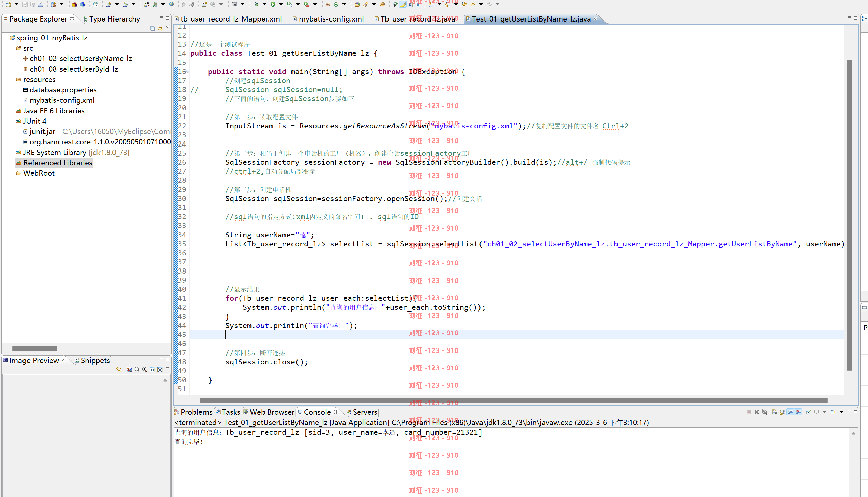Click the New file toolbar icon
This screenshot has height=497, width=868.
(x=8, y=4)
